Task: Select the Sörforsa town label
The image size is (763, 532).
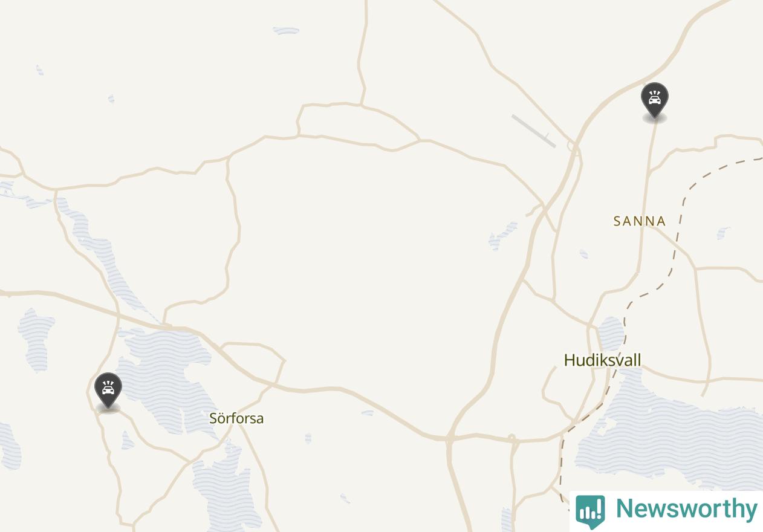Action: (x=236, y=418)
